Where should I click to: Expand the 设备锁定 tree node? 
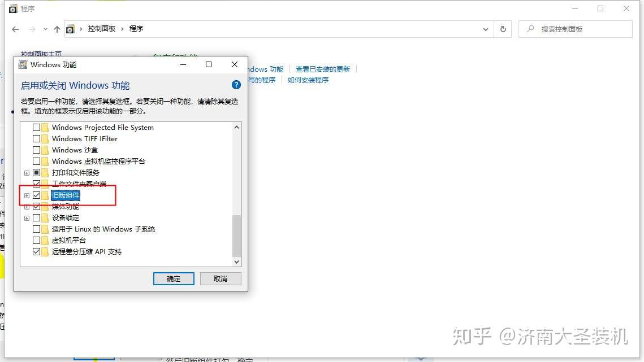coord(27,218)
